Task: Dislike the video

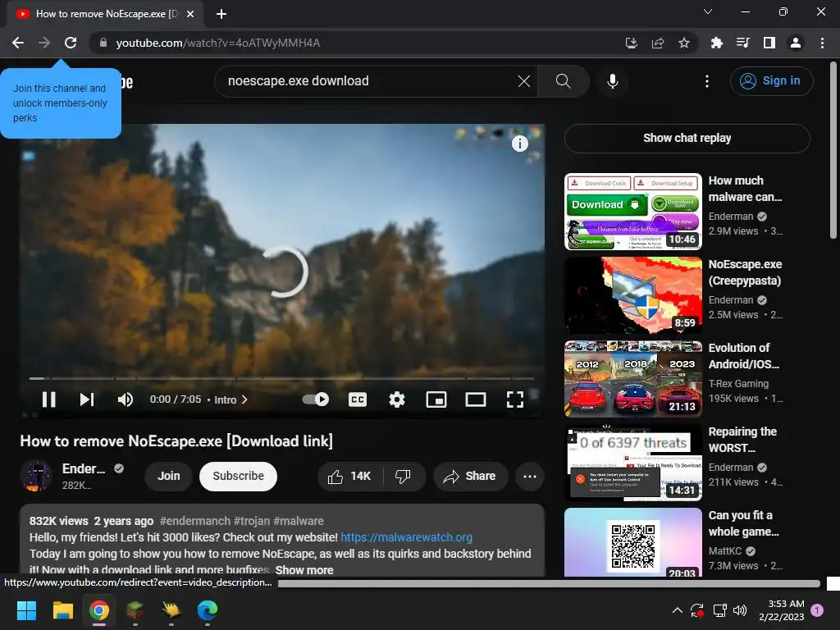Action: pos(403,477)
